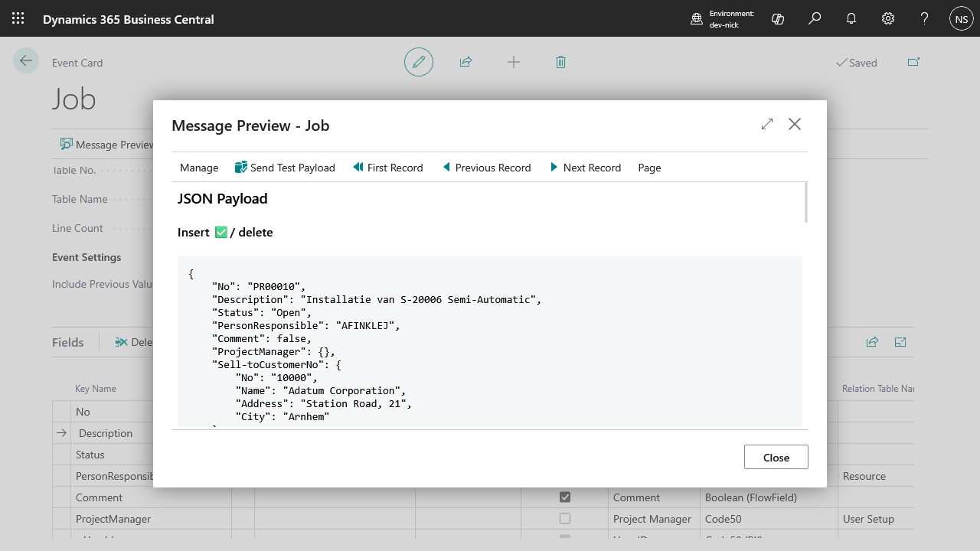Open the notifications bell
This screenshot has height=551, width=980.
851,18
